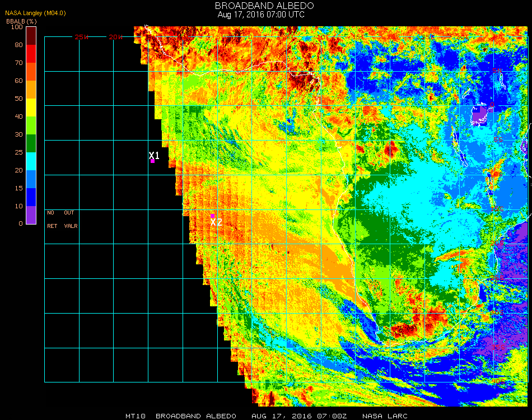Click the '40S' latitude label
This screenshot has height=420, width=532.
(498, 381)
